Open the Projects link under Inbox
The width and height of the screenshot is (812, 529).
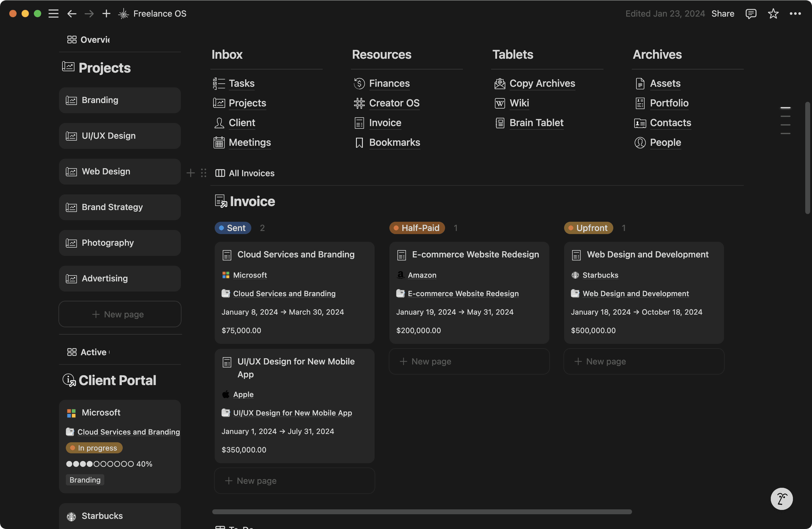coord(247,103)
